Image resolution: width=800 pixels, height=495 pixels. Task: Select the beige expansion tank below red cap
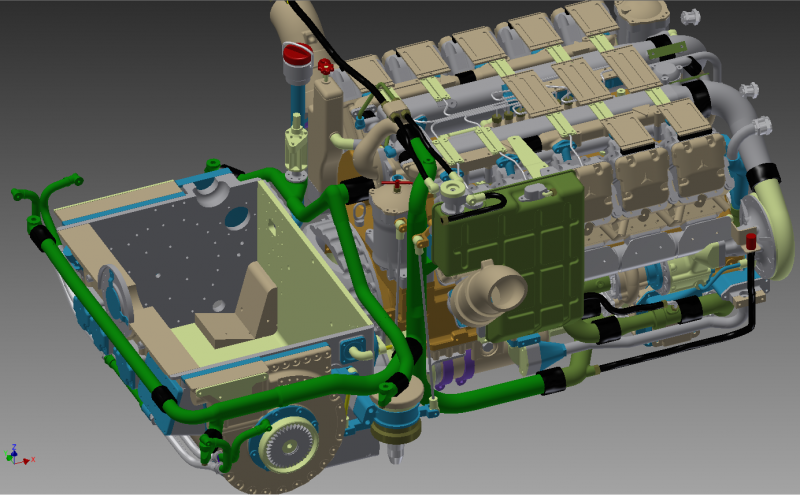tap(327, 130)
